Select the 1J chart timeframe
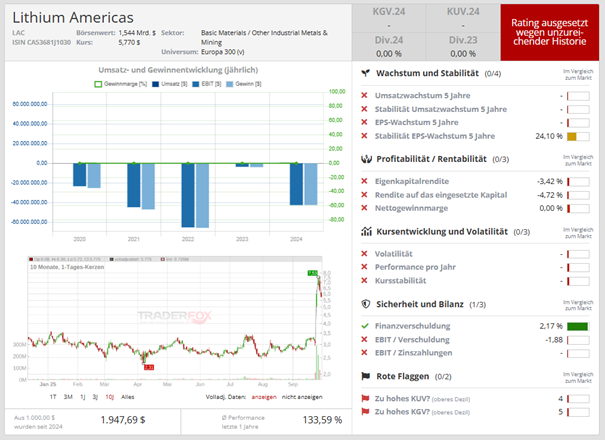The width and height of the screenshot is (605, 440). [x=83, y=397]
